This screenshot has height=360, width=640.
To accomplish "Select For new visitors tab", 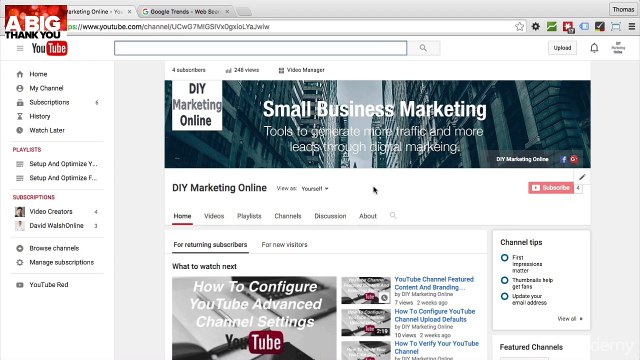I will tap(284, 245).
